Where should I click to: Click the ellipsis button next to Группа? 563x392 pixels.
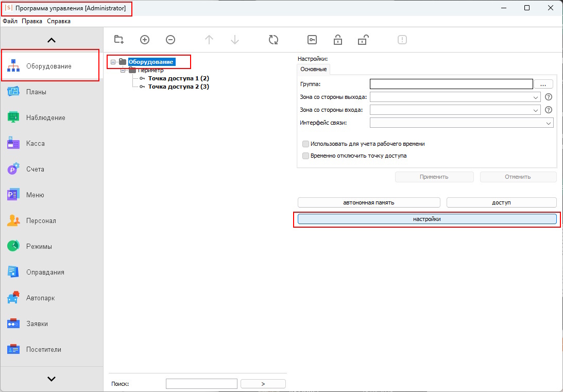[x=543, y=84]
